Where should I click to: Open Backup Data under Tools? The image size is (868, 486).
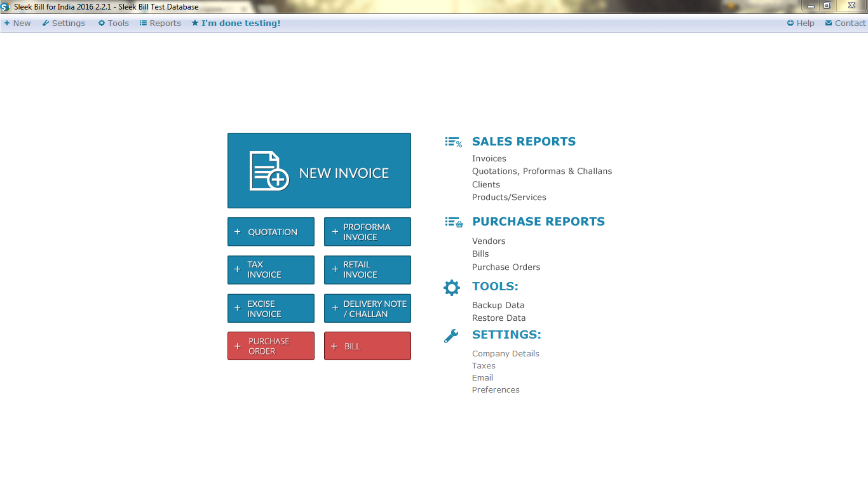pyautogui.click(x=498, y=306)
